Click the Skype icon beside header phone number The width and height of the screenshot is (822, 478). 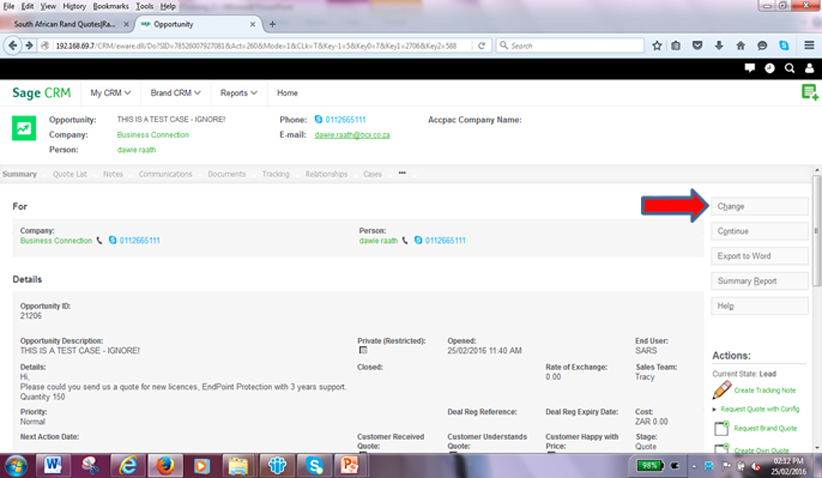tap(318, 120)
